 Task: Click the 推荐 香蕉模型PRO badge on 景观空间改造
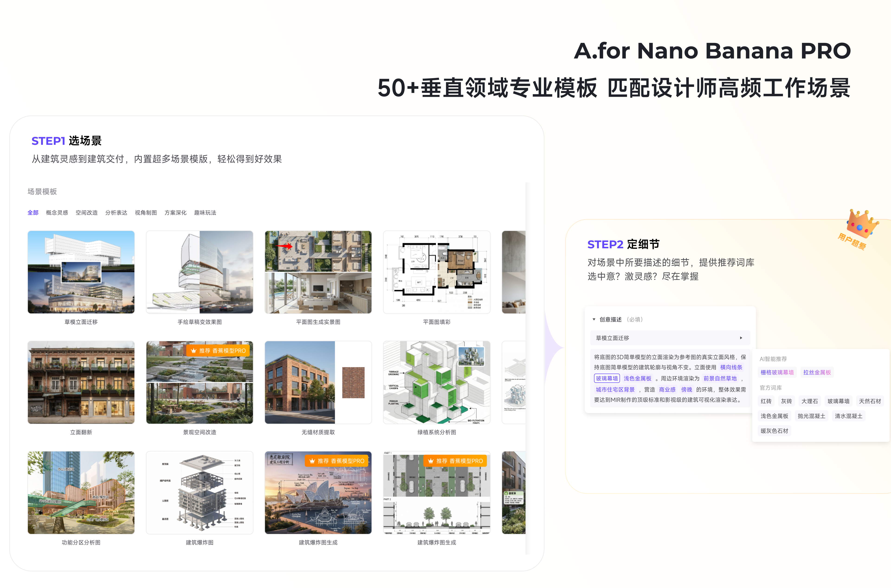coord(218,351)
